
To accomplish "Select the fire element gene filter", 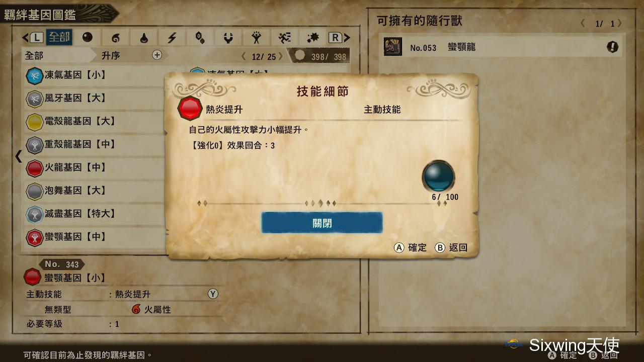I will pos(116,38).
